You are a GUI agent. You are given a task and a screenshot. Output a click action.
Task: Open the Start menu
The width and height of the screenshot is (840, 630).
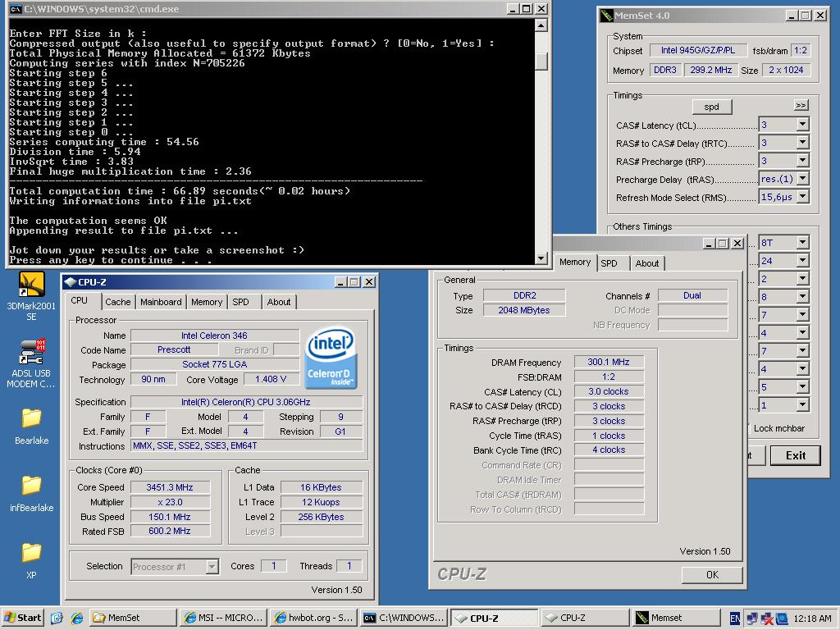[22, 618]
